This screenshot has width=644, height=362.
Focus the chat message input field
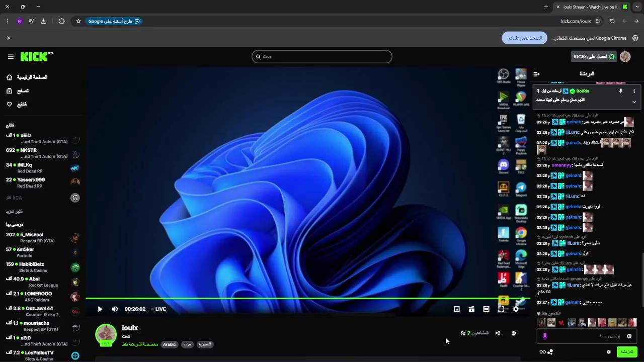pyautogui.click(x=587, y=336)
